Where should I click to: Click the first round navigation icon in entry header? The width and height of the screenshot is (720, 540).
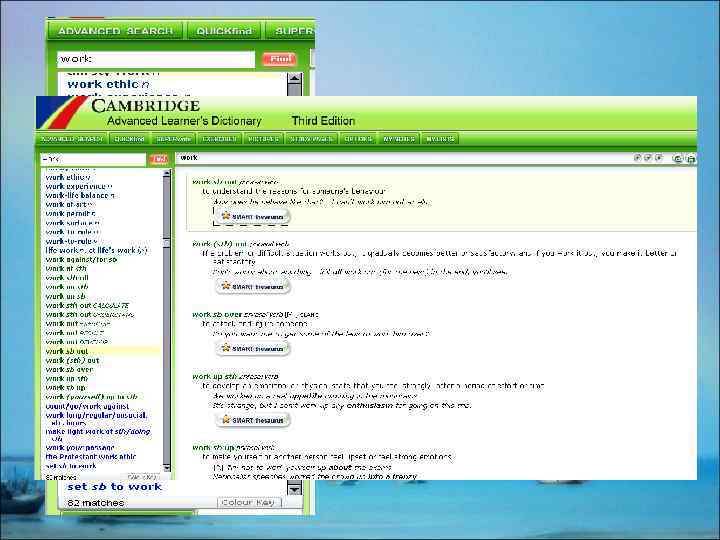[637, 158]
